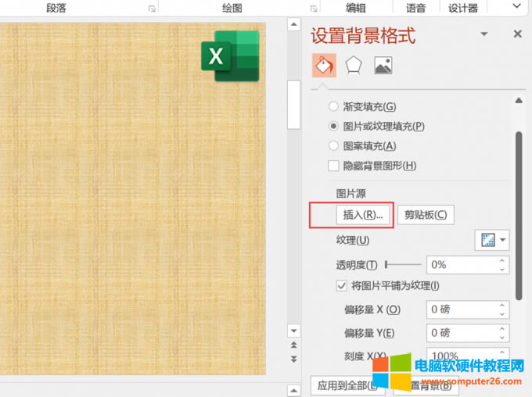
Task: Click the 编辑 ribbon group label
Action: click(355, 8)
